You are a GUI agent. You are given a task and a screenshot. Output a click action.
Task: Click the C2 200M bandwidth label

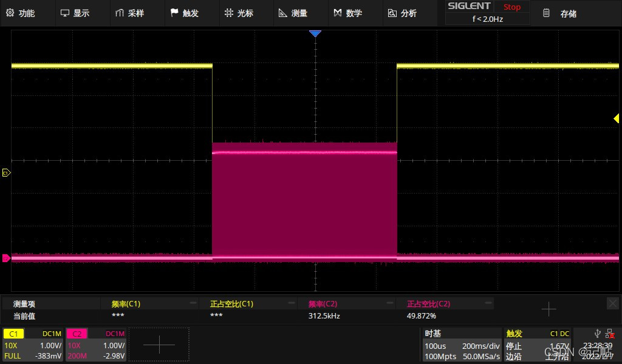(77, 356)
